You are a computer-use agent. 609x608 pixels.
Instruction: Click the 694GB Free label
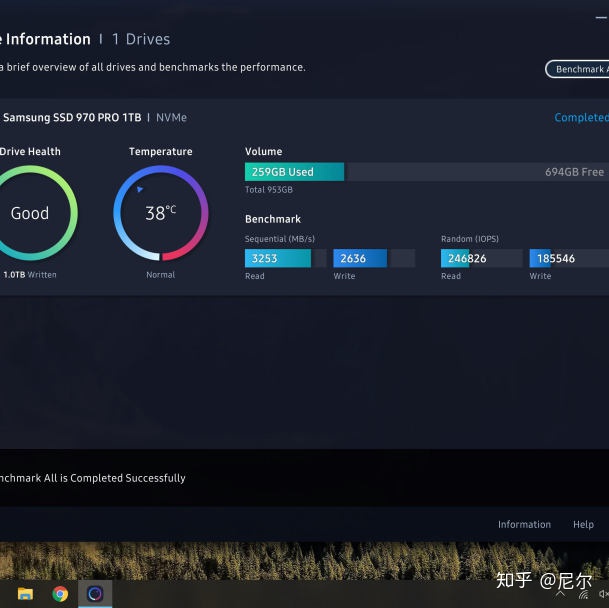[x=574, y=172]
